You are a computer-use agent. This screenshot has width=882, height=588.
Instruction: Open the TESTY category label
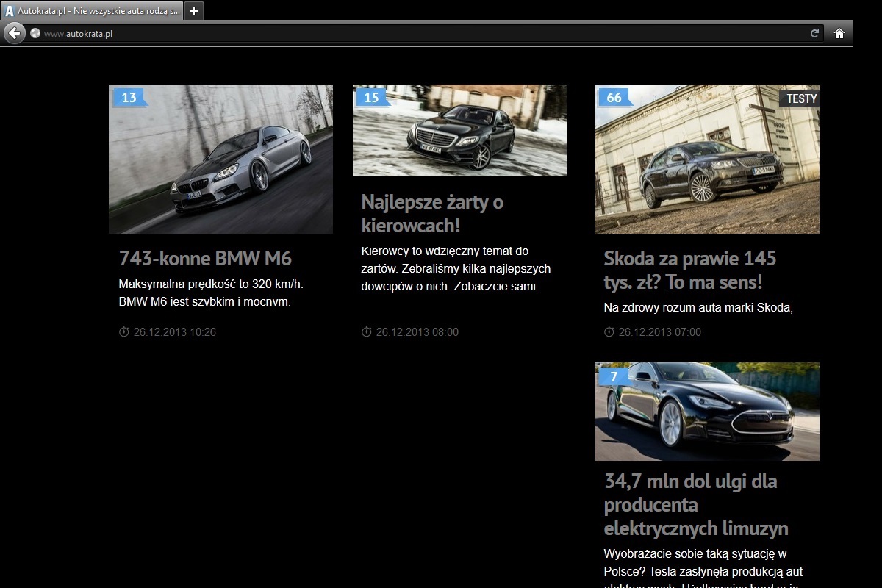pos(800,98)
